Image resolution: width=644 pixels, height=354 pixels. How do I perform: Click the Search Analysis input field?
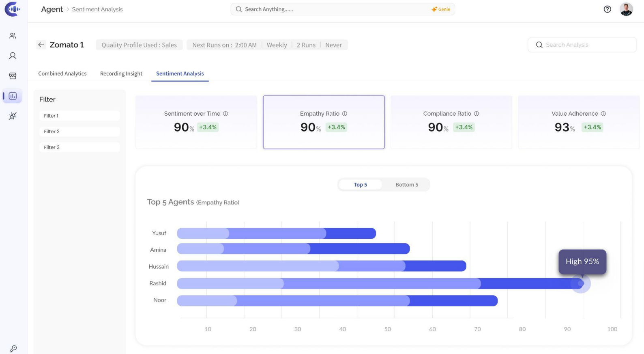(x=586, y=45)
